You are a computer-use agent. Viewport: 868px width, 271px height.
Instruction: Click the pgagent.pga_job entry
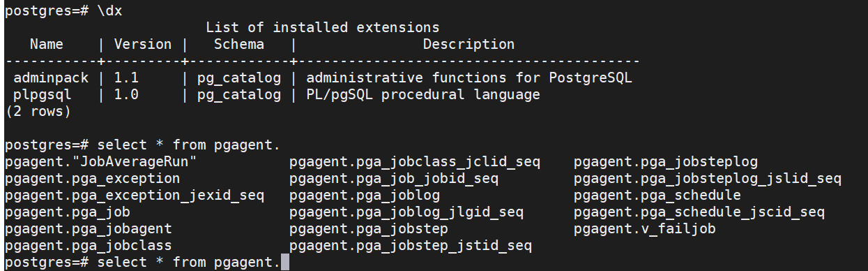(67, 212)
